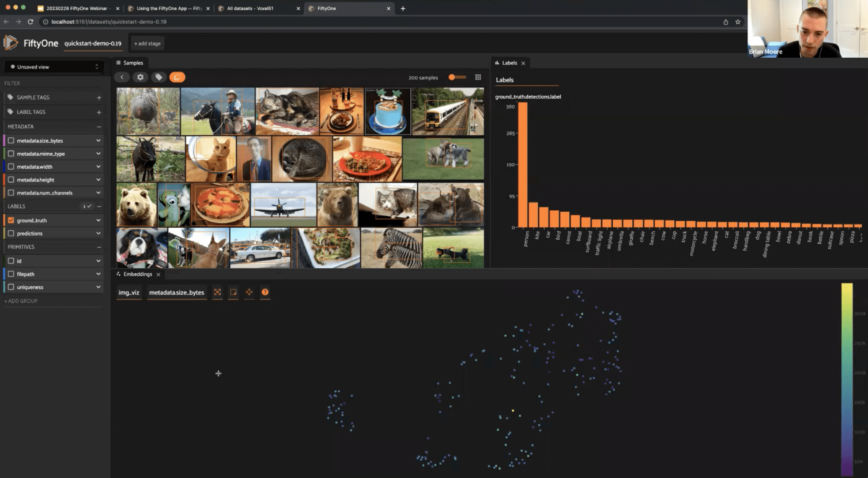Check the uniqueness field checkbox

[11, 287]
